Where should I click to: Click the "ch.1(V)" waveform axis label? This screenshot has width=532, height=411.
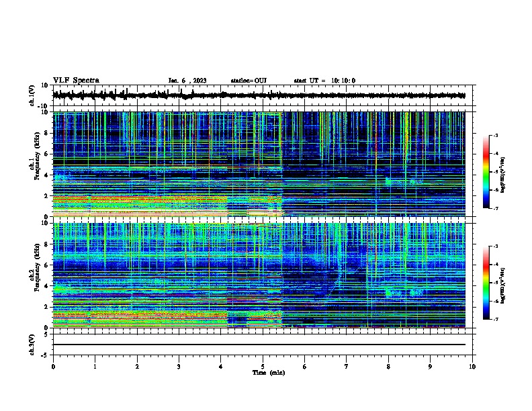(x=32, y=95)
